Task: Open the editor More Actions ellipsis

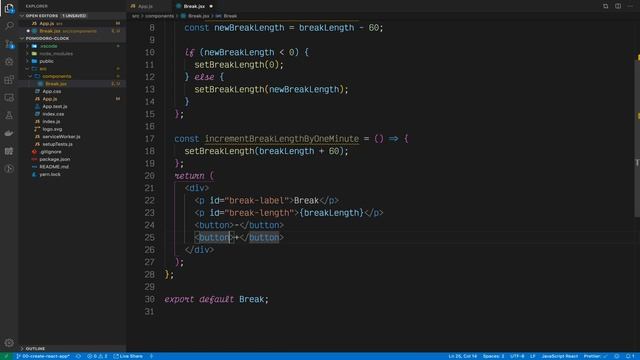Action: coord(630,6)
